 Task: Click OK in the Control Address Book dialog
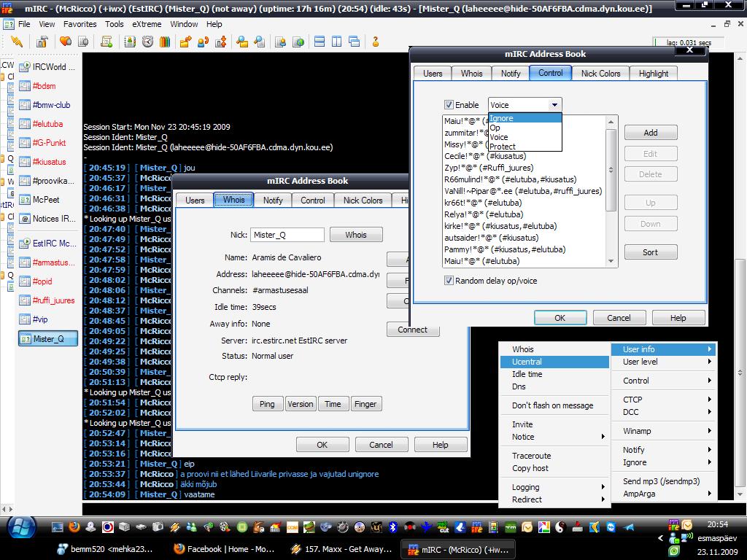click(x=560, y=318)
